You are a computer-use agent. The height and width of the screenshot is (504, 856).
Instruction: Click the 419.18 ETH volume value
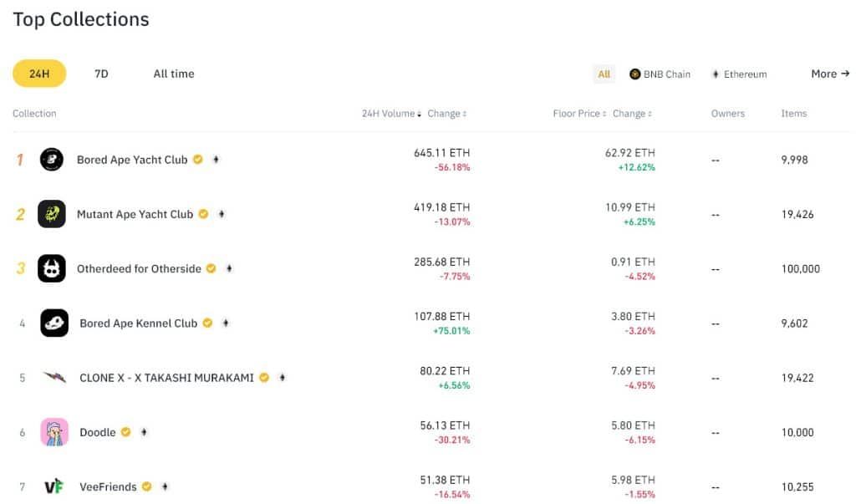pyautogui.click(x=441, y=207)
